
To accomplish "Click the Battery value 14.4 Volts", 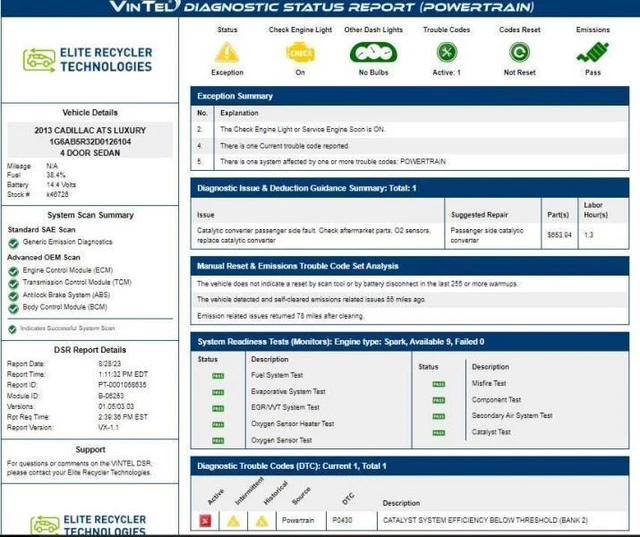I will pyautogui.click(x=61, y=185).
